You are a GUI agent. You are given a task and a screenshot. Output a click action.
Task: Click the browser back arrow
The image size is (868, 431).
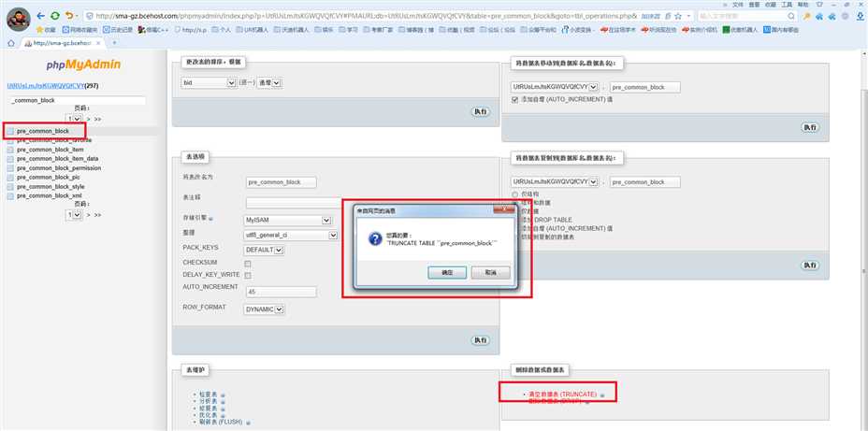(40, 16)
